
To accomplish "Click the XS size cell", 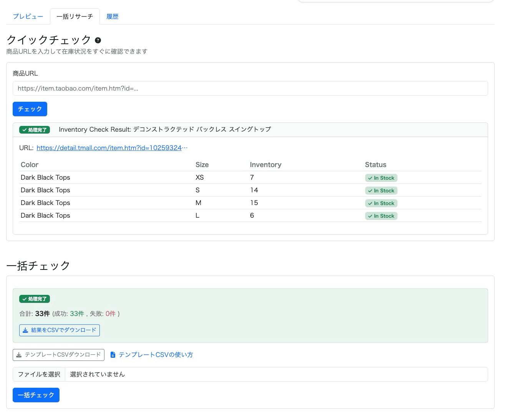I will (x=200, y=177).
